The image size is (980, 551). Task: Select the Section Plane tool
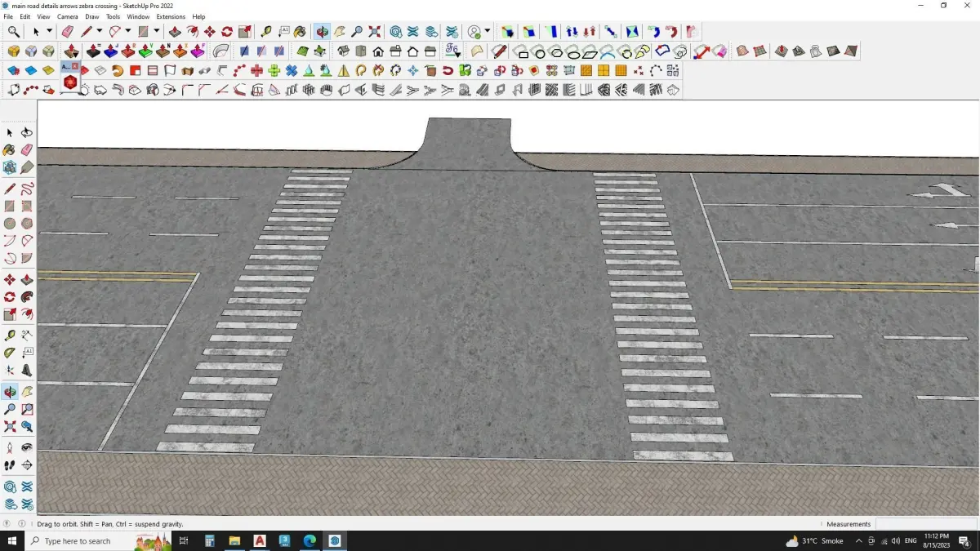click(x=27, y=465)
